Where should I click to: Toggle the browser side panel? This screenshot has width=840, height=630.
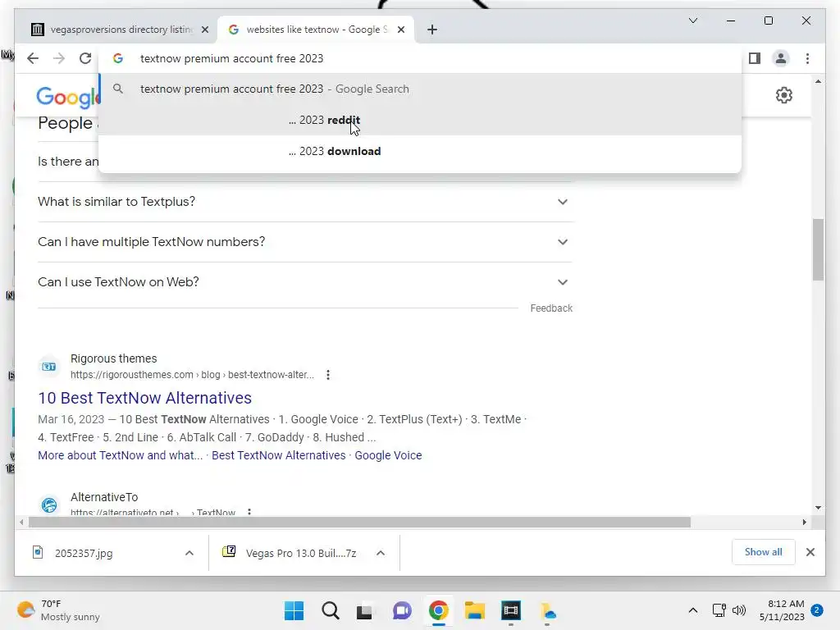755,58
